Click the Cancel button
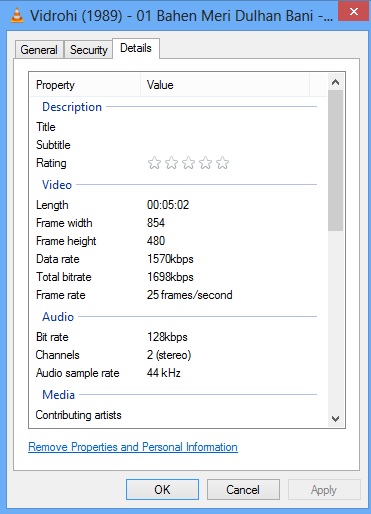The image size is (371, 514). tap(243, 490)
